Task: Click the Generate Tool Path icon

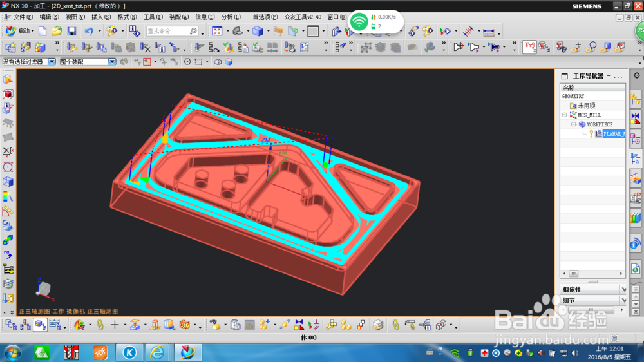Action: pyautogui.click(x=199, y=47)
